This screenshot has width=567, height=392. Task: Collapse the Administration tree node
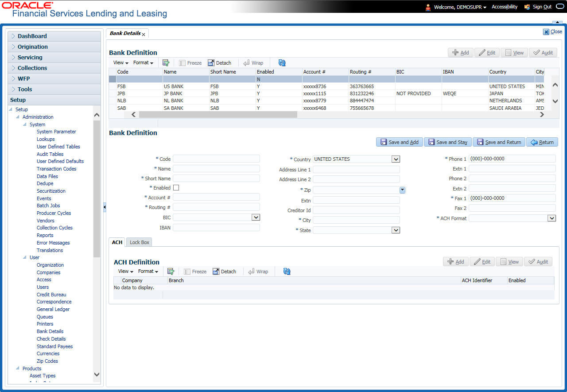pyautogui.click(x=18, y=117)
